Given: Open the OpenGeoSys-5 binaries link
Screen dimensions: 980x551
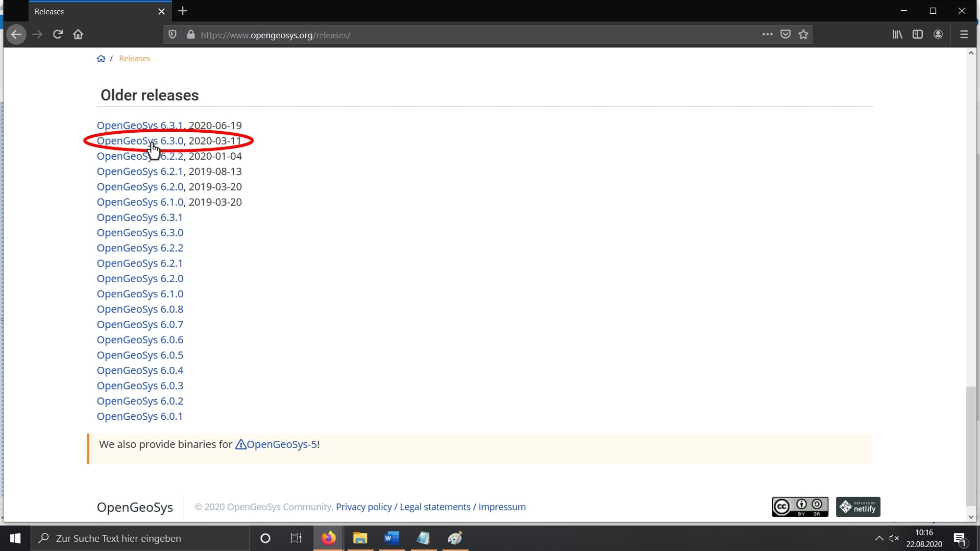Looking at the screenshot, I should point(281,444).
